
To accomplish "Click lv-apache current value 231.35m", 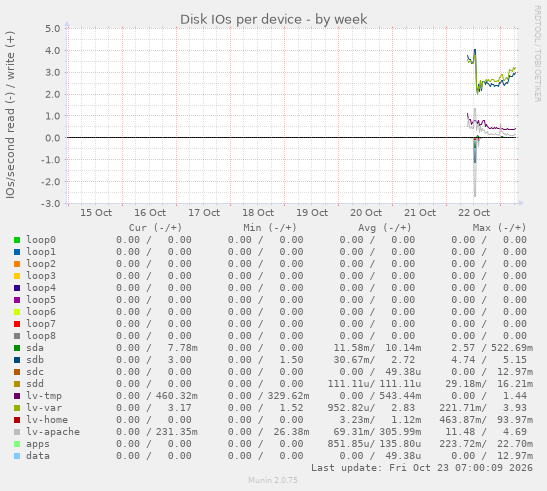I will (177, 432).
